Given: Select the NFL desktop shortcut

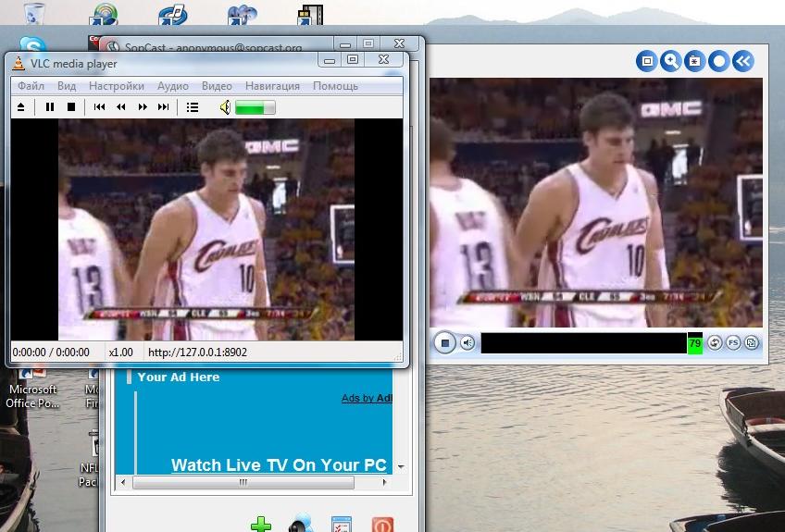Looking at the screenshot, I should 89,458.
